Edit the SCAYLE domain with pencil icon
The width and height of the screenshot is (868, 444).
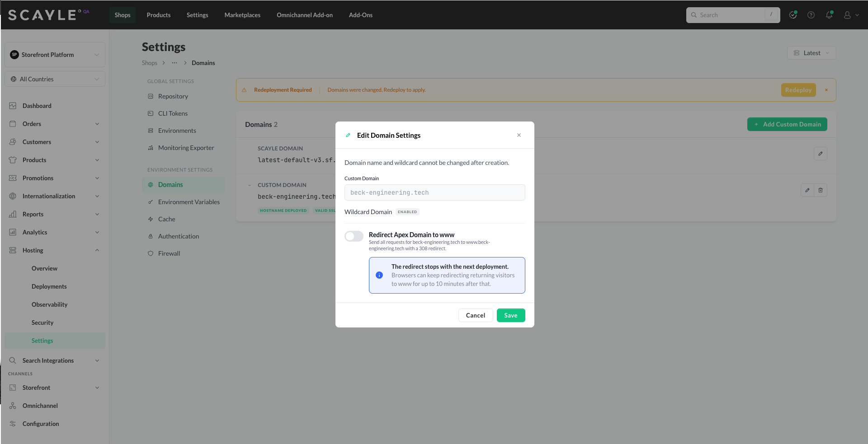(x=821, y=154)
